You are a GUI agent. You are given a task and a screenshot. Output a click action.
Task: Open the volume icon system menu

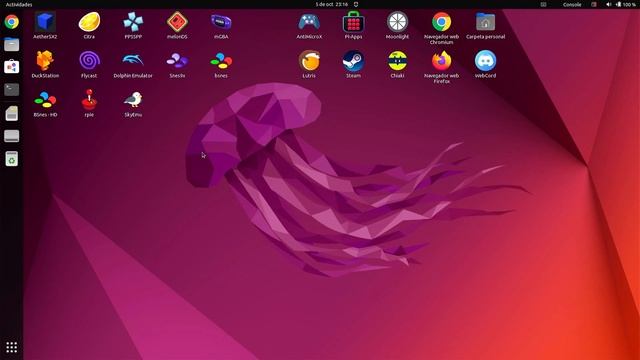[609, 4]
